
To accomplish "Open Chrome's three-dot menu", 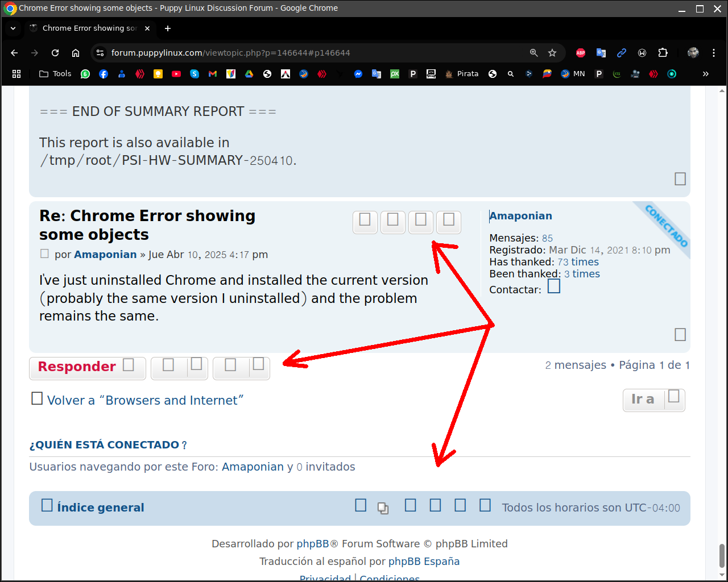I will (714, 53).
